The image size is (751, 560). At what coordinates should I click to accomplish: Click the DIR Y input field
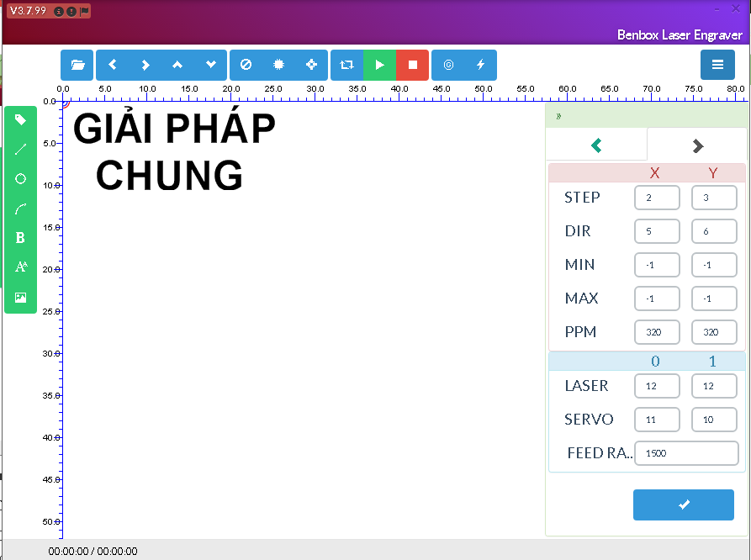pyautogui.click(x=714, y=231)
